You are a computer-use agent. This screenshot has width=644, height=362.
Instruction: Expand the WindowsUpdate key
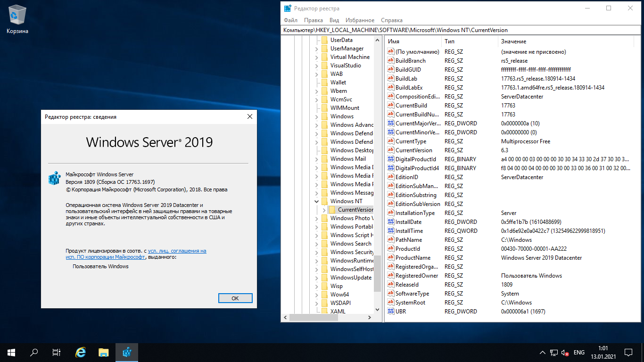(317, 278)
